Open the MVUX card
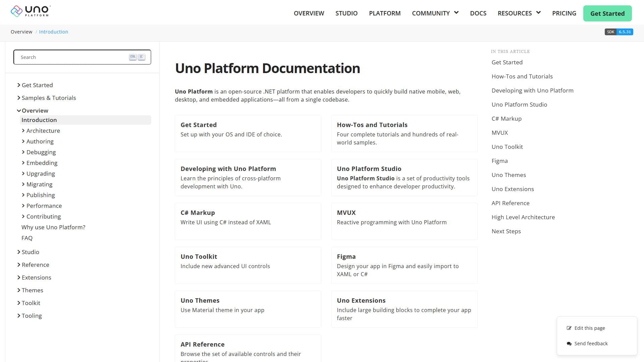Image resolution: width=644 pixels, height=362 pixels. (x=404, y=221)
